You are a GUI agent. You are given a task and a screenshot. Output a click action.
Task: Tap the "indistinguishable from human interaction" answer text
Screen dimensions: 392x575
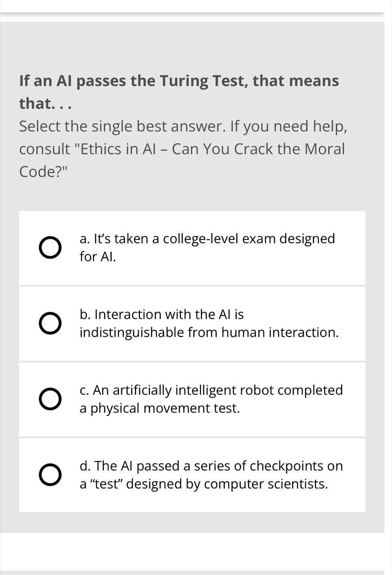[209, 332]
